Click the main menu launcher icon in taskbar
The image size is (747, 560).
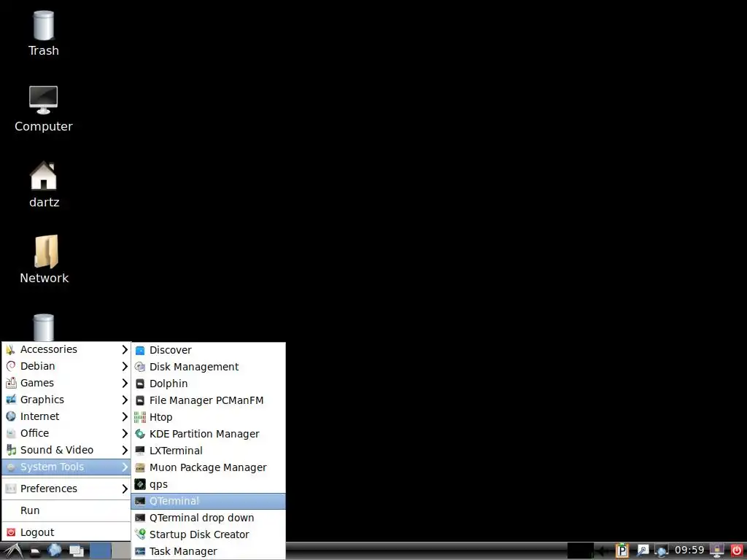point(12,551)
